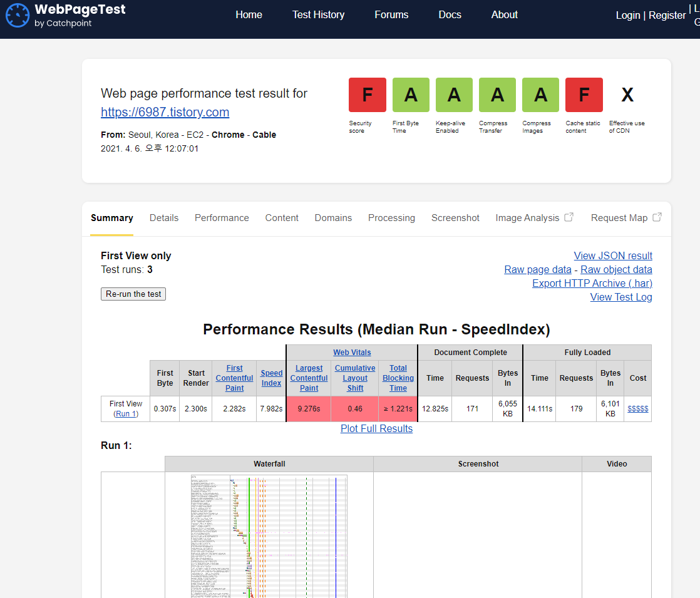Open the Image Analysis tab
Viewport: 700px width, 598px height.
[527, 218]
